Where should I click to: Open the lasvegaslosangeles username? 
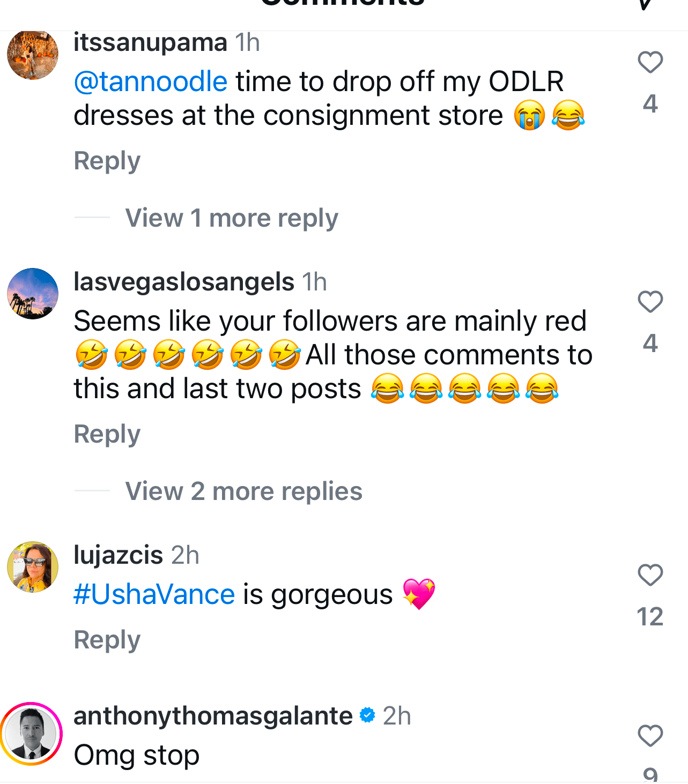[x=184, y=282]
